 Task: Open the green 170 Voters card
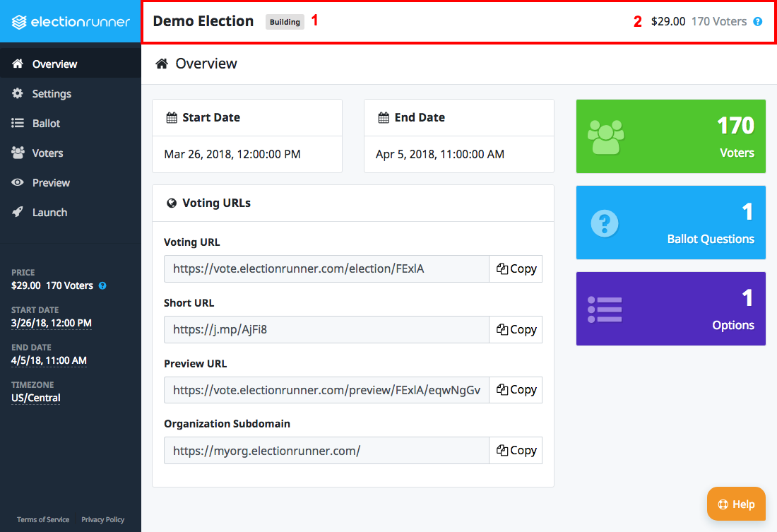click(x=670, y=136)
